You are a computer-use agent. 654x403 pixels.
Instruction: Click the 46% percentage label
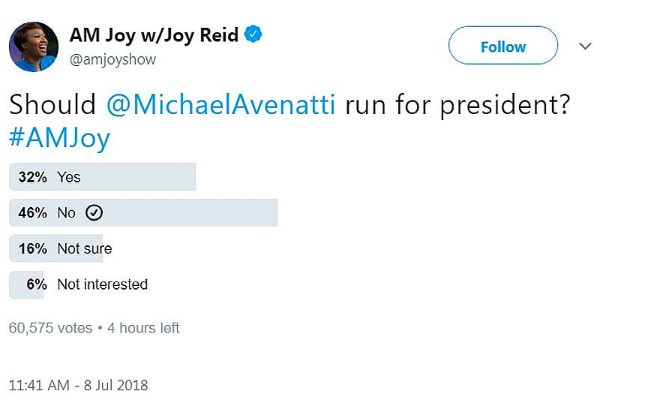point(33,213)
